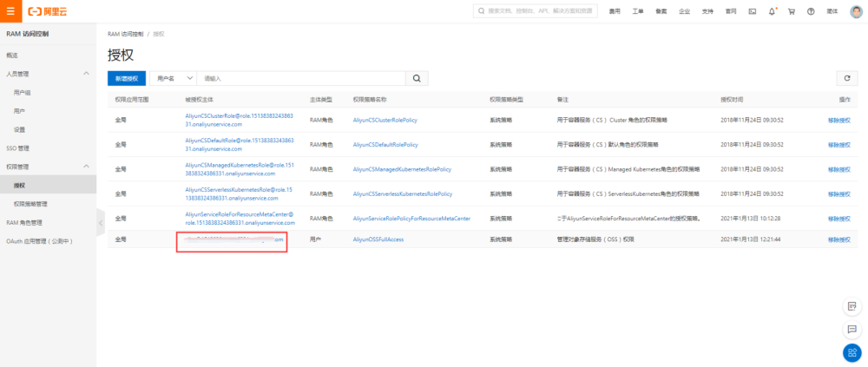Open AliyunCSDefaultRole principal link
Image resolution: width=868 pixels, height=367 pixels.
(240, 145)
